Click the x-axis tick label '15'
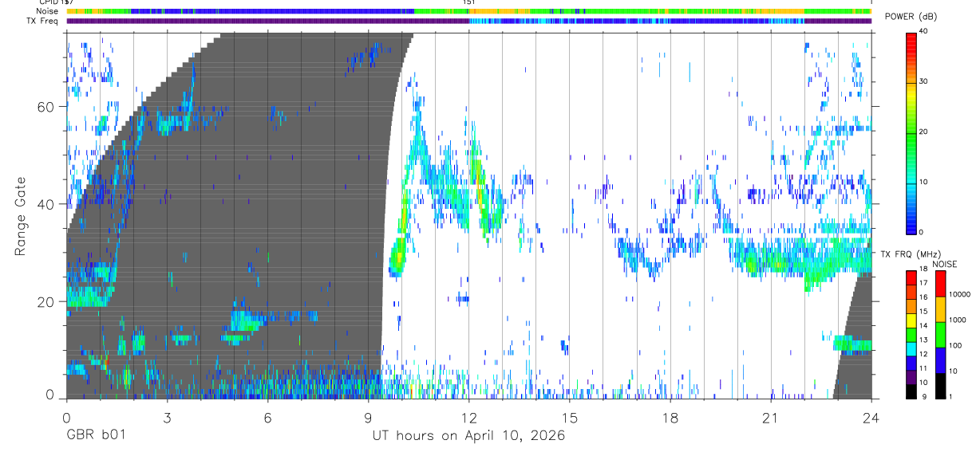980x452 pixels. point(569,418)
